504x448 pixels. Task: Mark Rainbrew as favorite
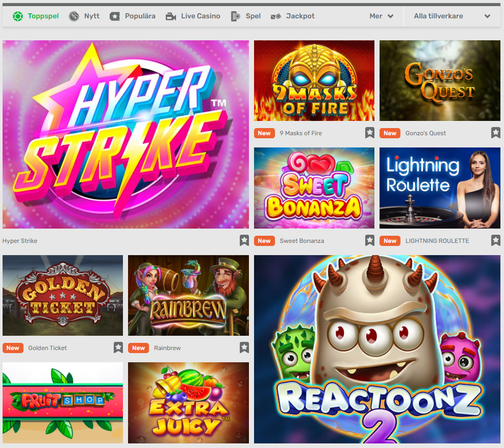click(x=244, y=347)
